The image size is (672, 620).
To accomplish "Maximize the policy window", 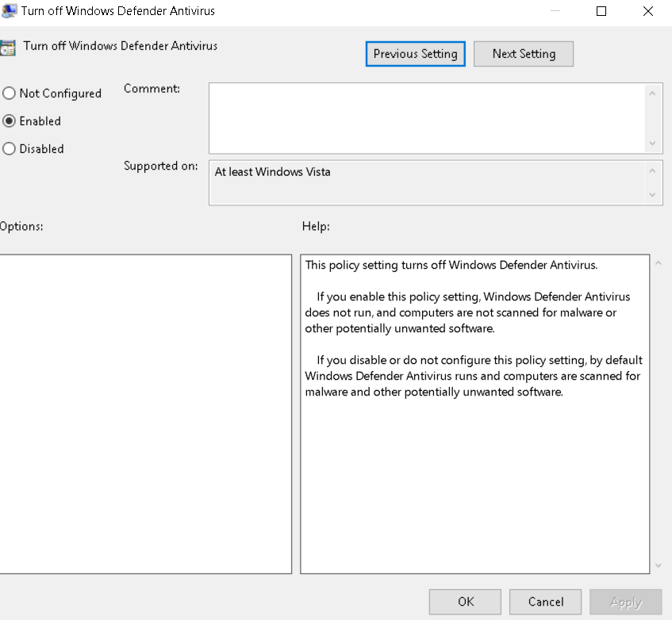I will click(x=601, y=11).
